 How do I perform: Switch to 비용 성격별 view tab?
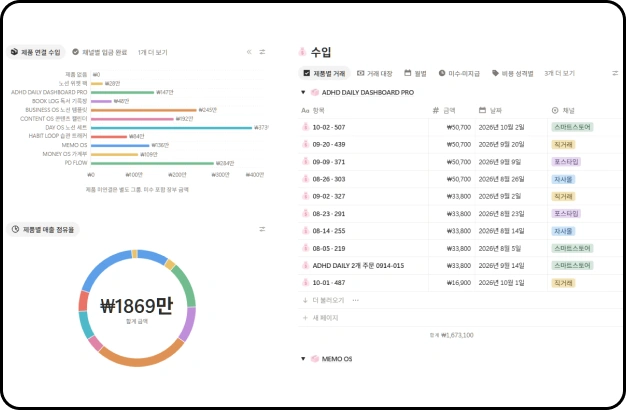pos(513,73)
